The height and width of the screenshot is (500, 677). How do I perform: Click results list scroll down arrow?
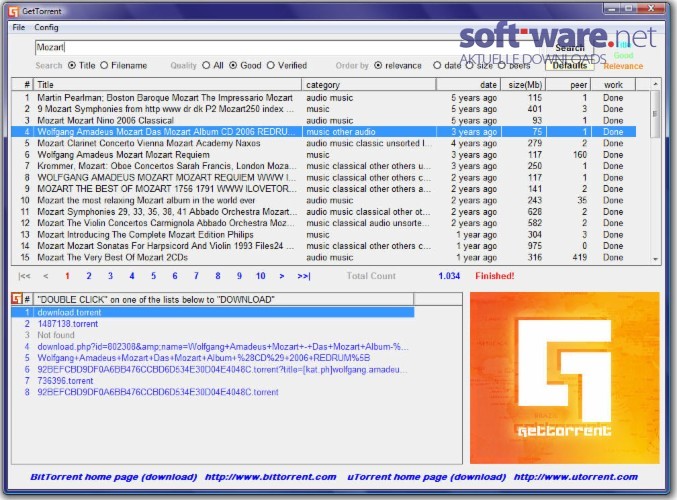pos(655,259)
